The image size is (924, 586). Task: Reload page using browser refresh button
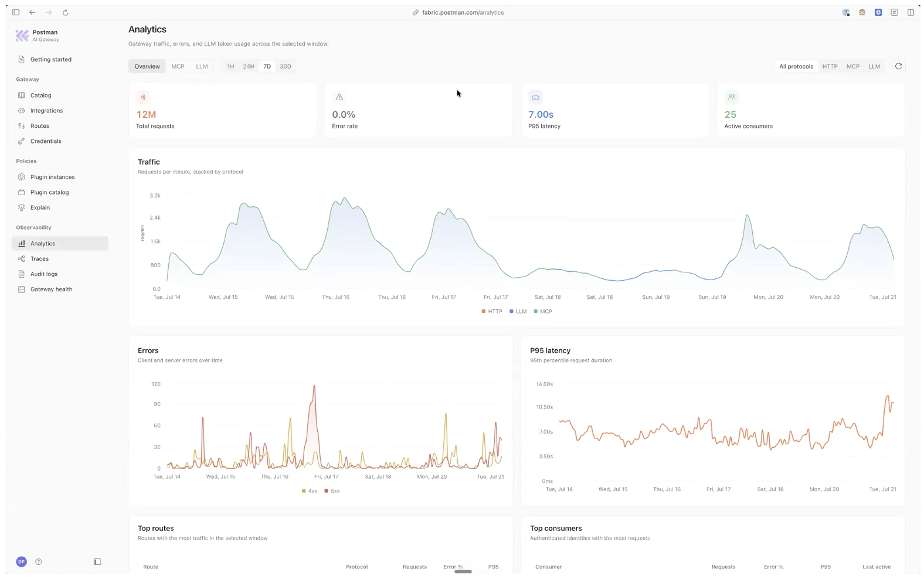(65, 12)
